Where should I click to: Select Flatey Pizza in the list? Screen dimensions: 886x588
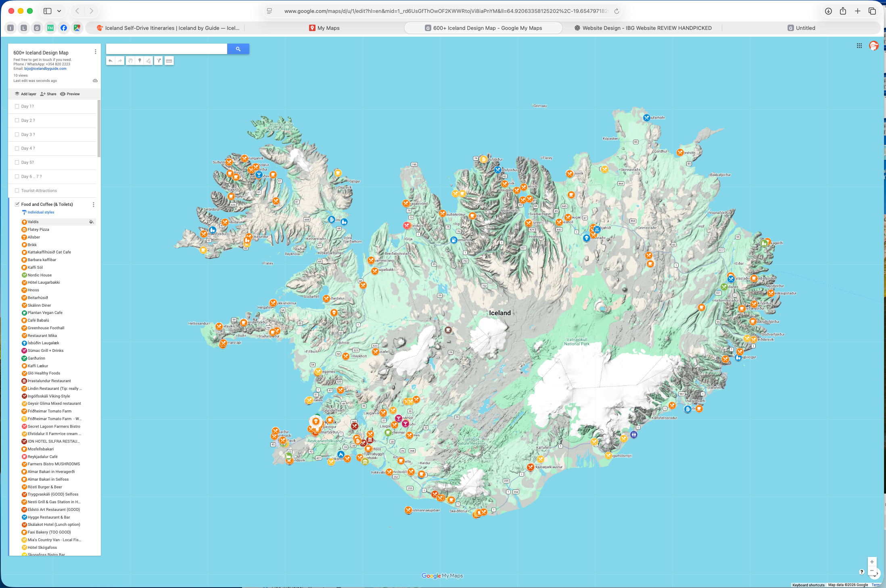click(38, 230)
